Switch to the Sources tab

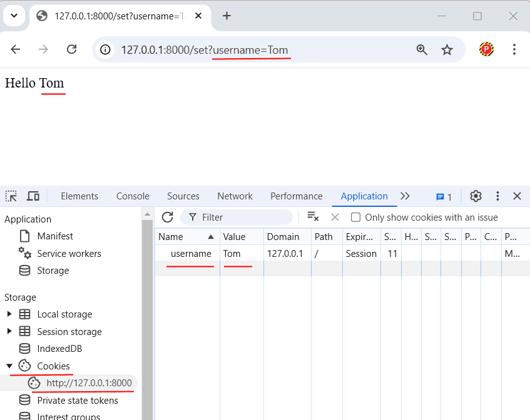183,196
